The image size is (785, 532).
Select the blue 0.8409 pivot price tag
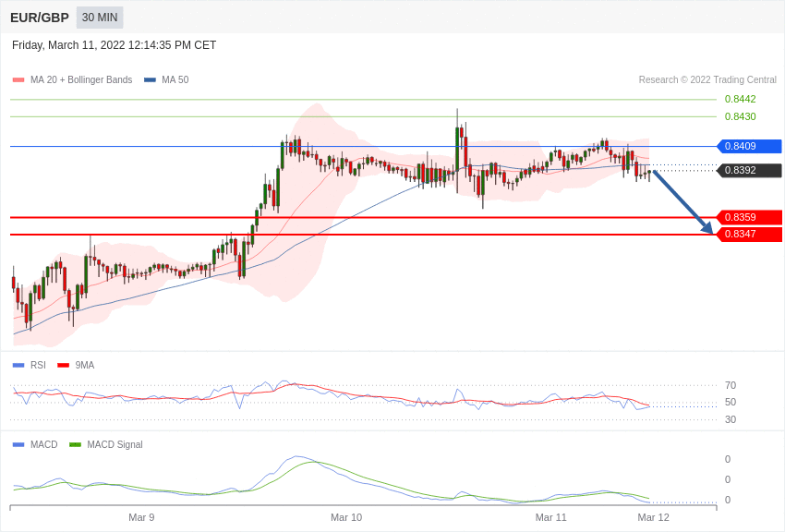click(750, 146)
